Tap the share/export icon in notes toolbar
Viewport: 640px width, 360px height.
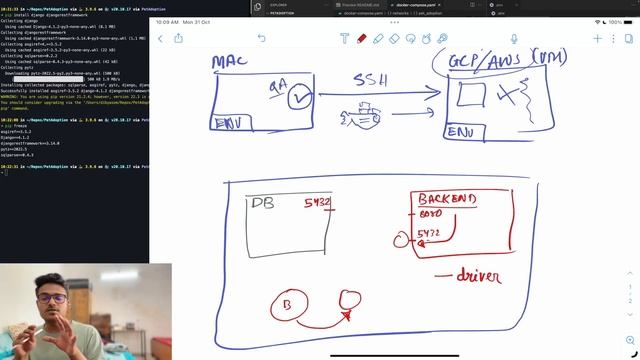pos(179,38)
